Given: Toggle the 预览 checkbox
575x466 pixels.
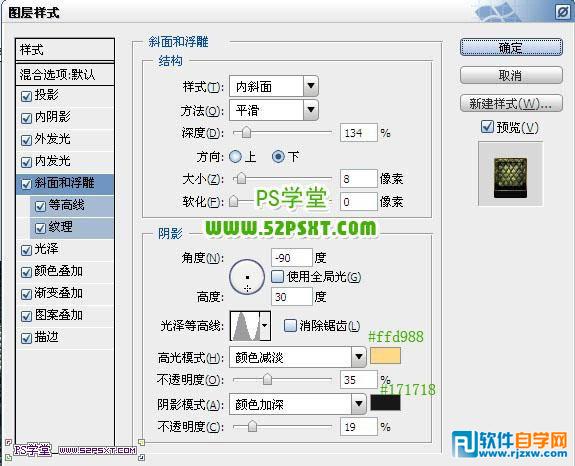Looking at the screenshot, I should [x=487, y=127].
